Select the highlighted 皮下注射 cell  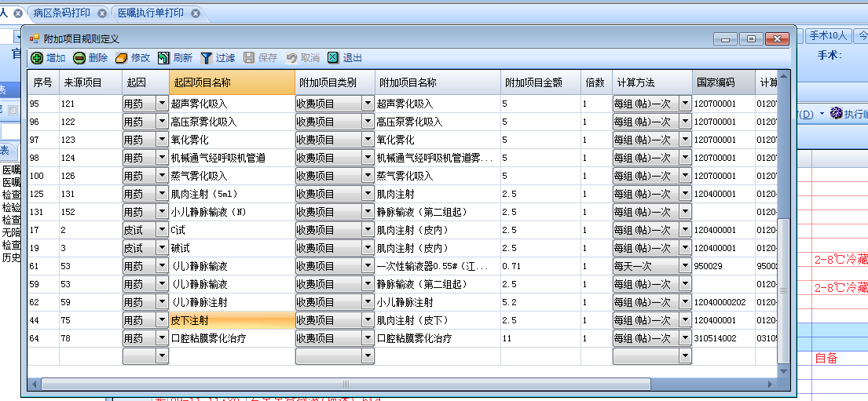[232, 320]
